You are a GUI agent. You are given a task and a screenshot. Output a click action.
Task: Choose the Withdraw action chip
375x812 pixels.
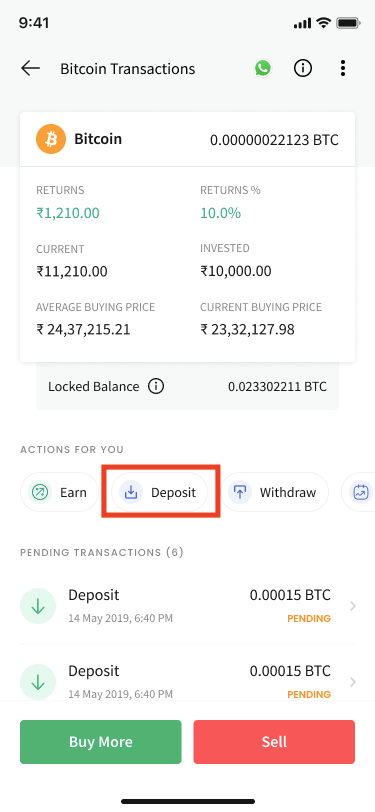(275, 492)
